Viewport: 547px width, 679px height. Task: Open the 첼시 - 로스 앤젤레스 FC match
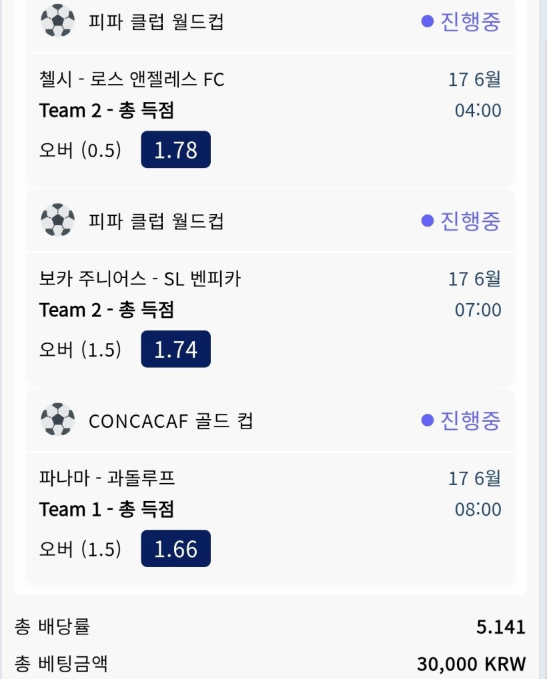132,79
